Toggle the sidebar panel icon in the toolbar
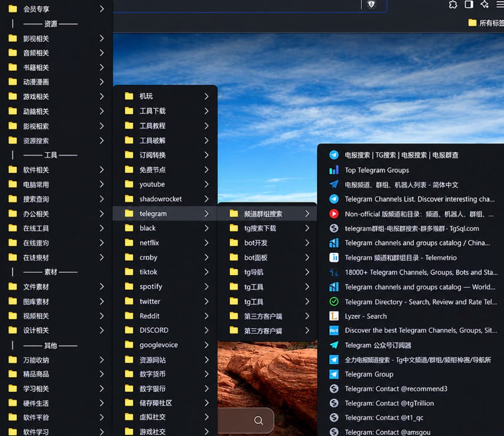Viewport: 504px width, 436px height. click(469, 4)
